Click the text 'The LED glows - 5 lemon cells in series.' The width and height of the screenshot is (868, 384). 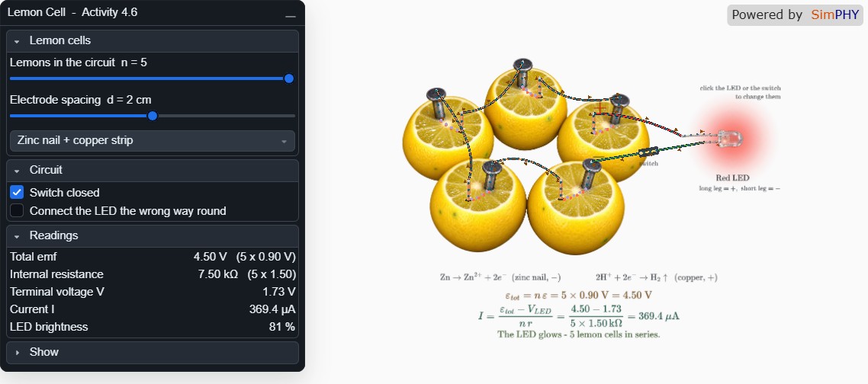[x=578, y=334]
